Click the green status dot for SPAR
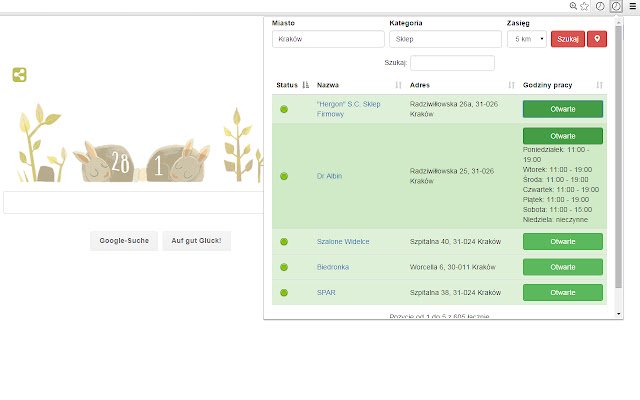Viewport: 640px width, 400px height. pyautogui.click(x=284, y=293)
